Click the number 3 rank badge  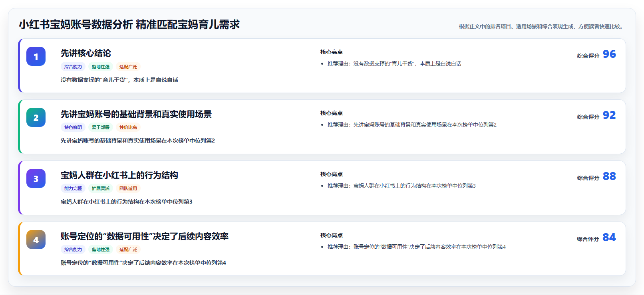click(36, 178)
